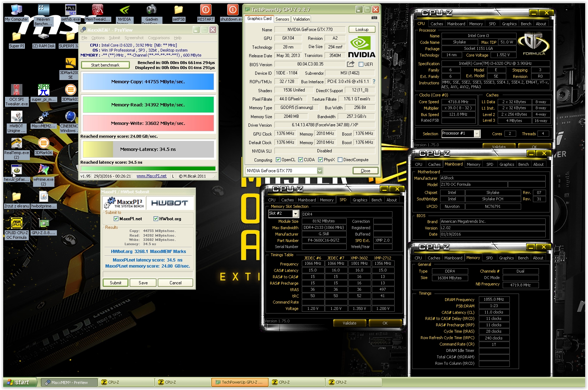Toggle OpenCL computing checkbox

point(278,160)
